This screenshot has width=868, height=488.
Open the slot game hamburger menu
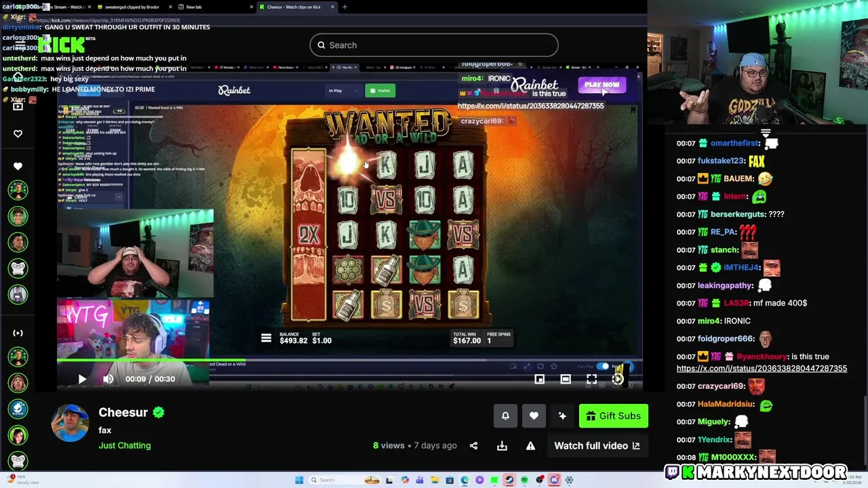(x=266, y=338)
